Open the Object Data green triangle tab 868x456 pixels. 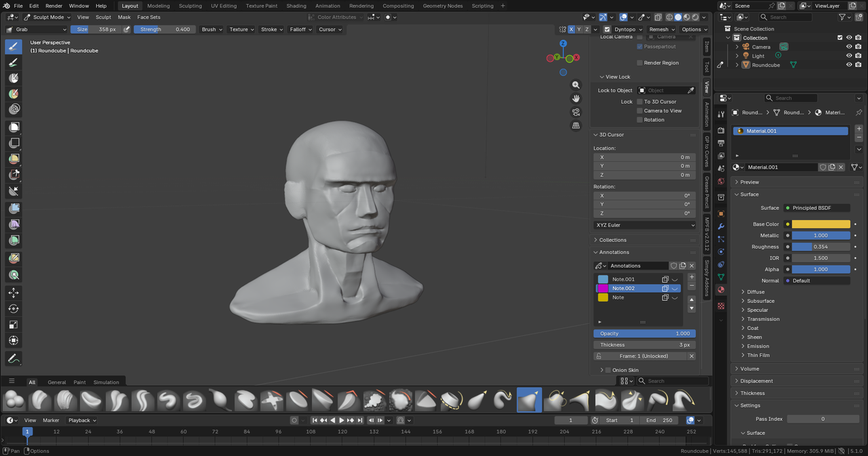click(721, 277)
